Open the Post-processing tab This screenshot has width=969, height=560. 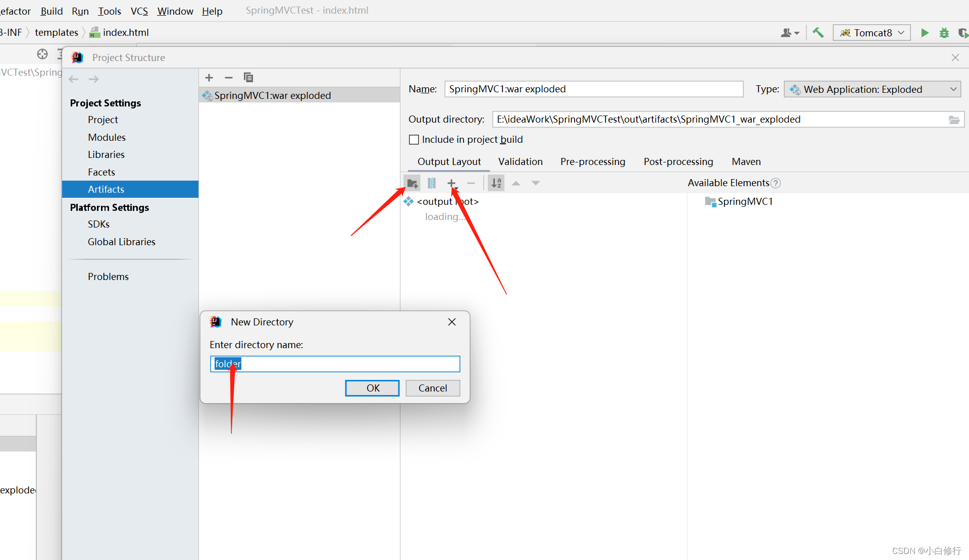[x=678, y=161]
